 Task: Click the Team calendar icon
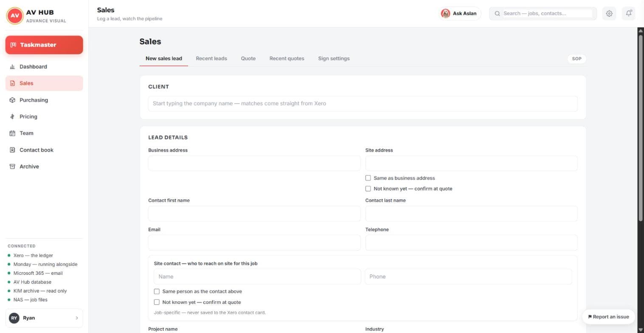12,133
